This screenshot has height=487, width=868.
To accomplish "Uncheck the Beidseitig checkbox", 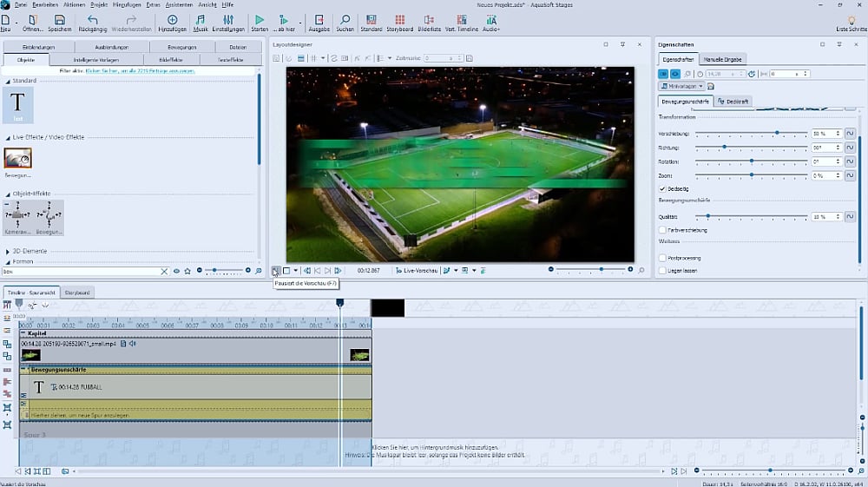I will (x=663, y=188).
